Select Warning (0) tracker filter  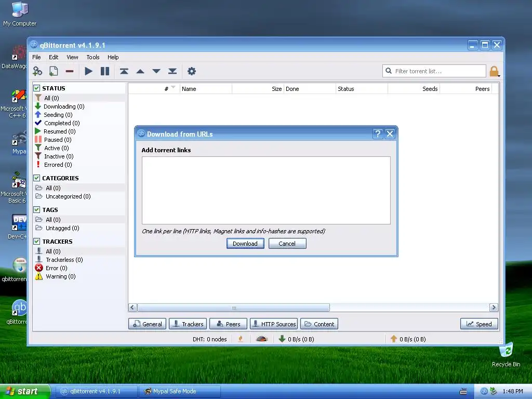pyautogui.click(x=60, y=276)
